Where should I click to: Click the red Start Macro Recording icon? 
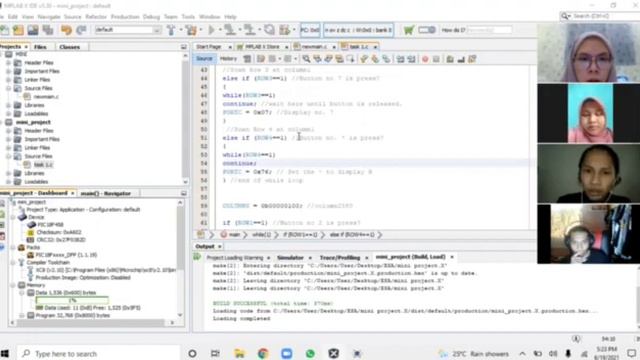pyautogui.click(x=425, y=59)
